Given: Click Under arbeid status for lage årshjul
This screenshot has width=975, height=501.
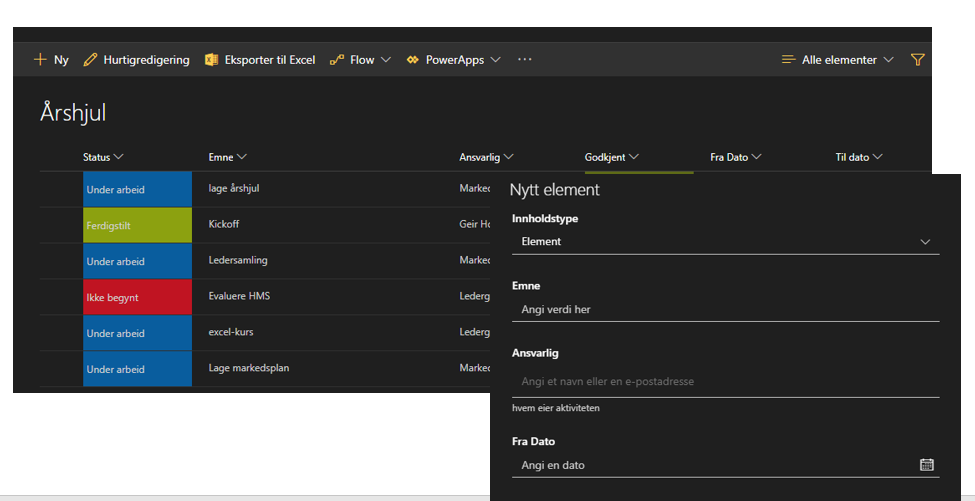Looking at the screenshot, I should coord(137,189).
